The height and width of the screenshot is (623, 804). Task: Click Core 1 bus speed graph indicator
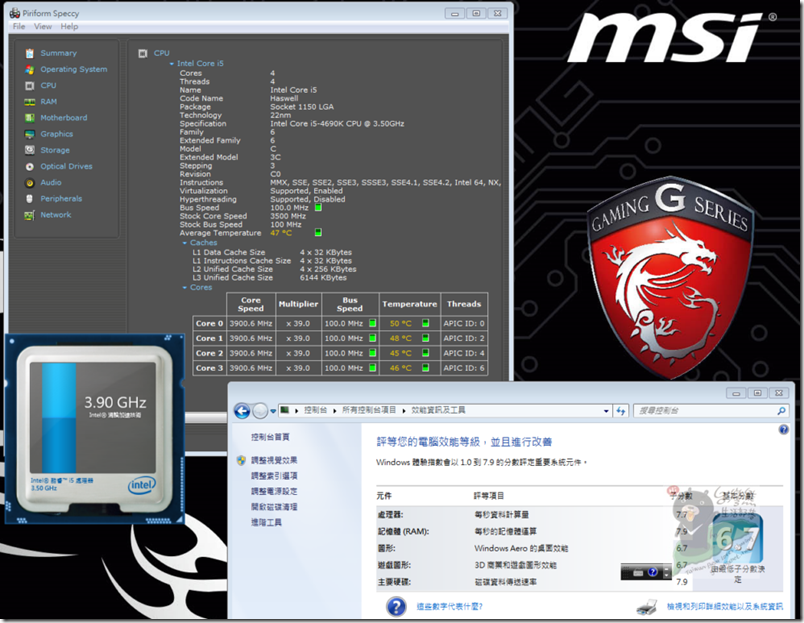click(373, 338)
